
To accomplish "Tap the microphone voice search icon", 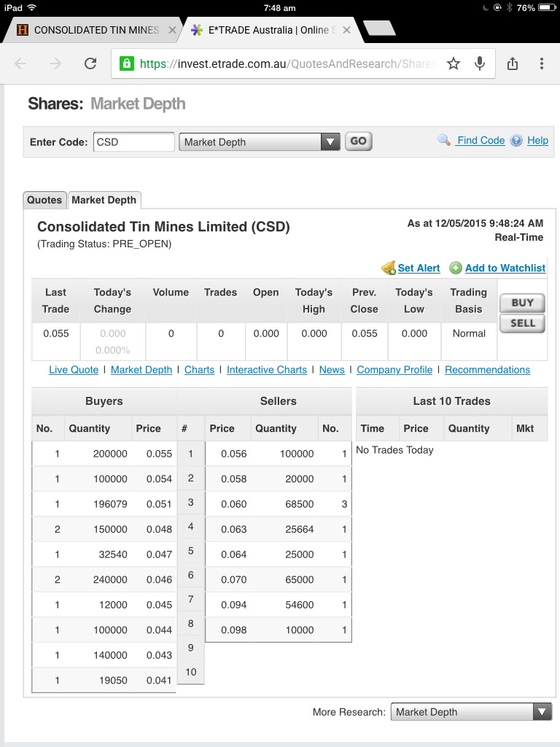I will (480, 63).
